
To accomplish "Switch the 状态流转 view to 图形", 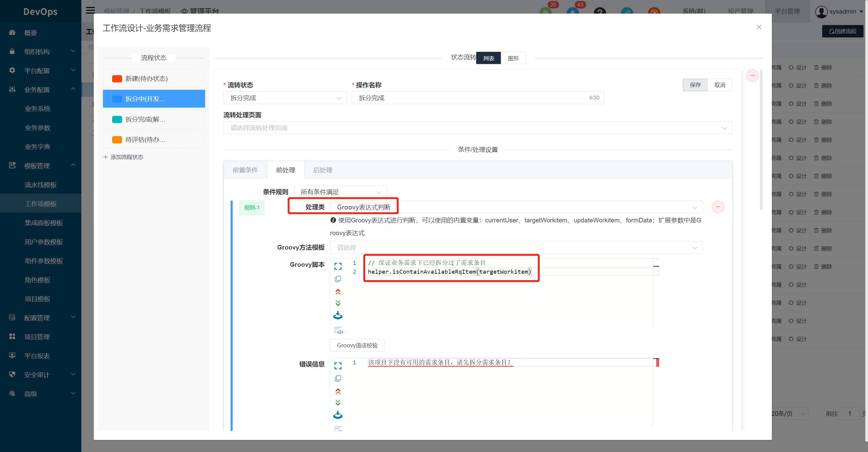I will click(x=513, y=58).
